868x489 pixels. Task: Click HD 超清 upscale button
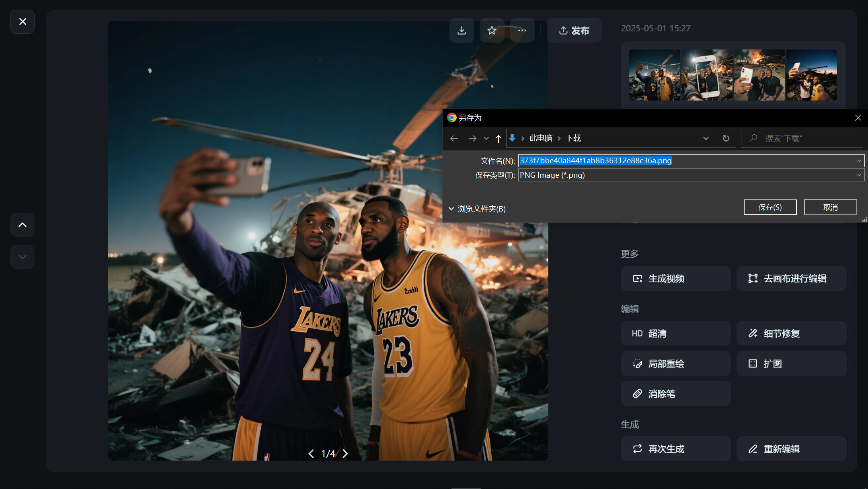(676, 333)
